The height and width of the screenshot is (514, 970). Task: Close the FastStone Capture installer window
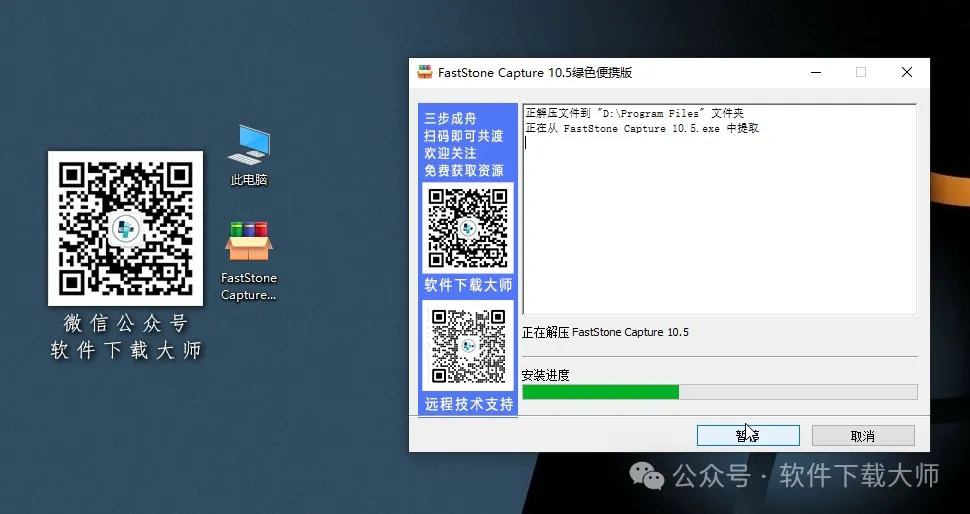click(907, 72)
